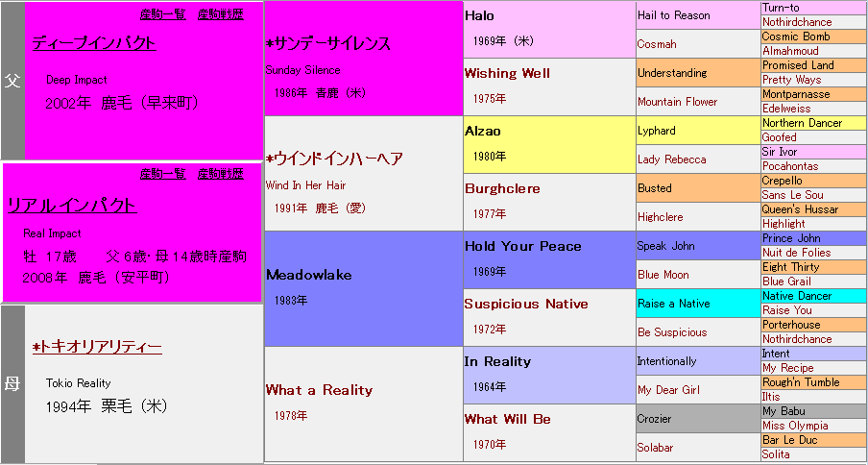The height and width of the screenshot is (465, 868).
Task: Click the 父 sire row label
Action: click(12, 81)
